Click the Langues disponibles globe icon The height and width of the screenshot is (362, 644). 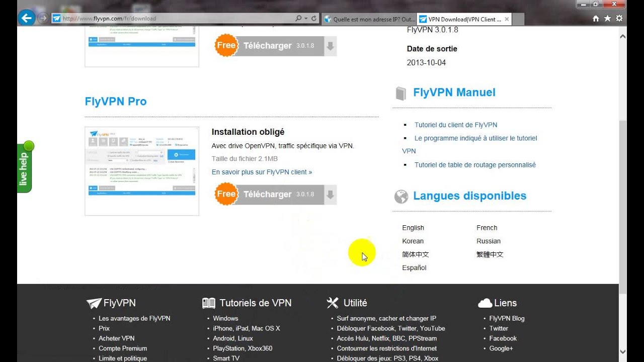[401, 197]
